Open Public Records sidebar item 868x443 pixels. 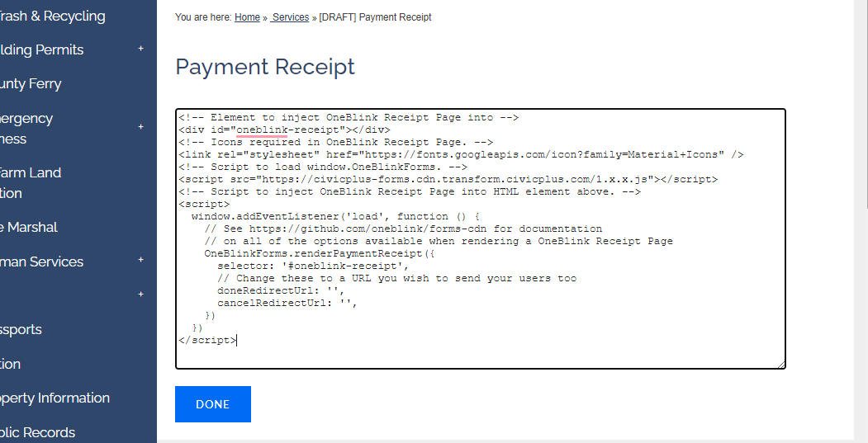(x=38, y=432)
